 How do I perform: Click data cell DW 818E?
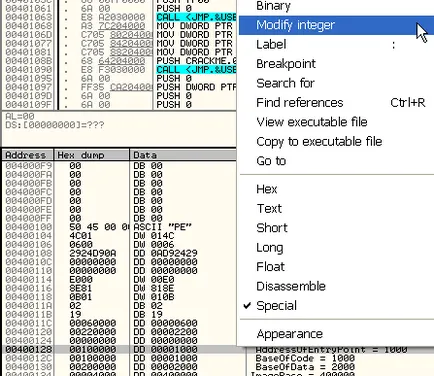tap(154, 288)
